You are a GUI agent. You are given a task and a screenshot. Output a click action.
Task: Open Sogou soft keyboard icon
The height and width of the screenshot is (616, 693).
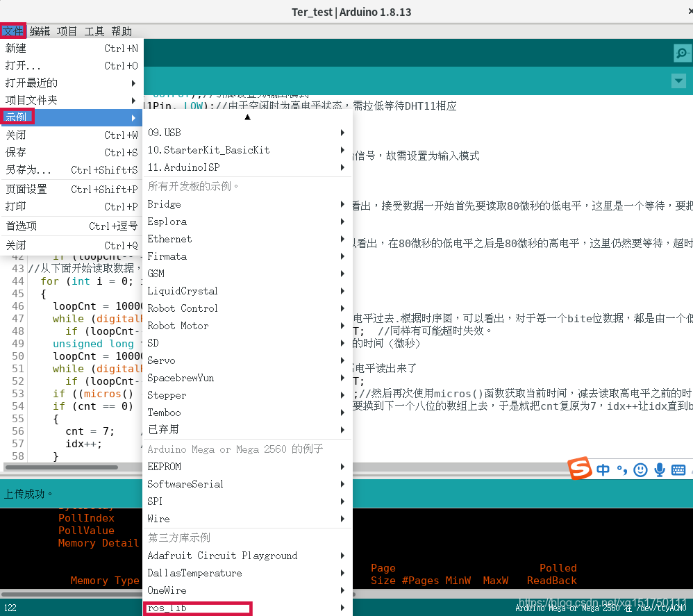point(678,469)
